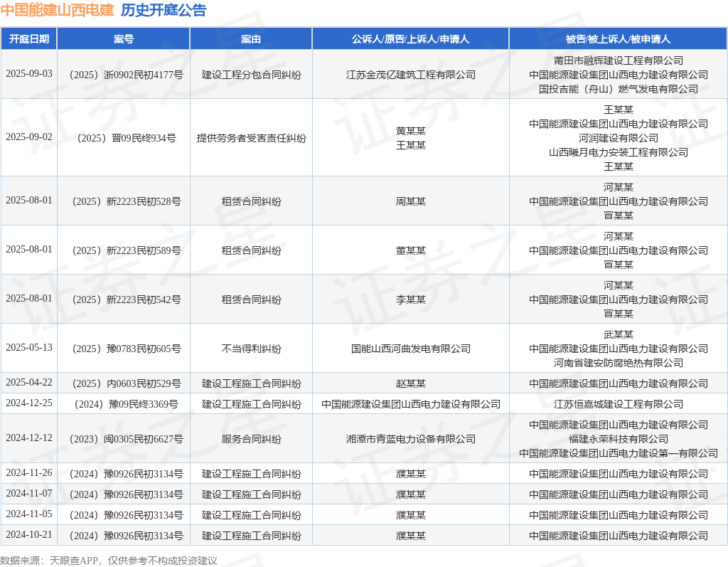Select case number (2025)浙0902民初4177号

[124, 75]
